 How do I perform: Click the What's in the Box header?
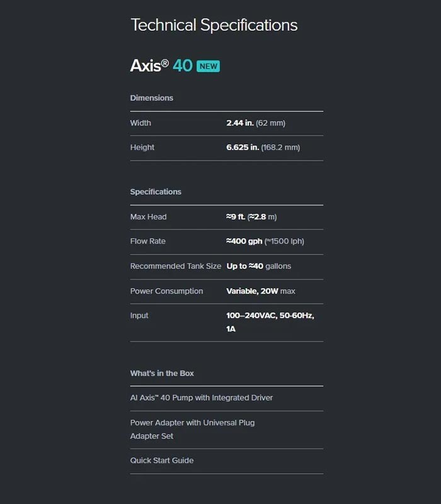click(162, 373)
